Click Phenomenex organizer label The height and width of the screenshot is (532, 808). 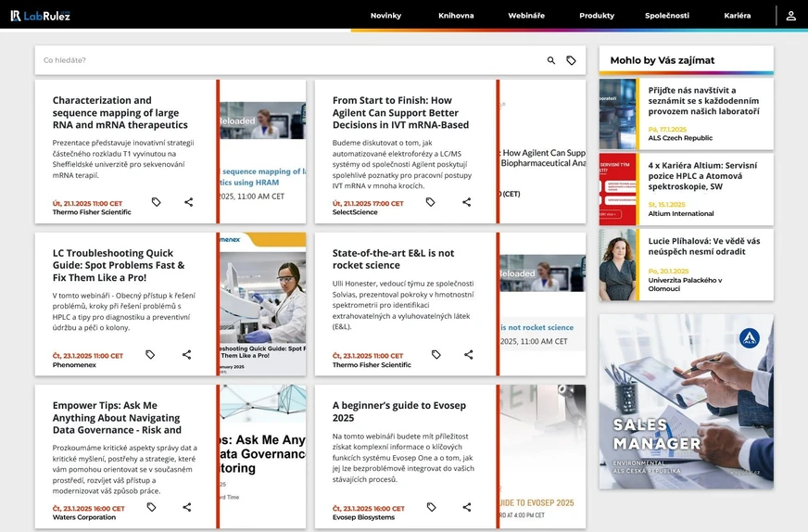pyautogui.click(x=74, y=364)
